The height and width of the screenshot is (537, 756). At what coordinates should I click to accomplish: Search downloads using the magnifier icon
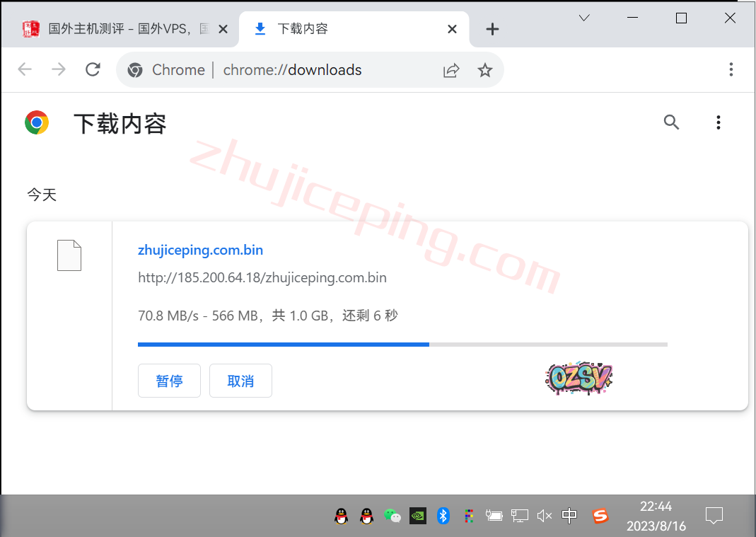point(671,122)
